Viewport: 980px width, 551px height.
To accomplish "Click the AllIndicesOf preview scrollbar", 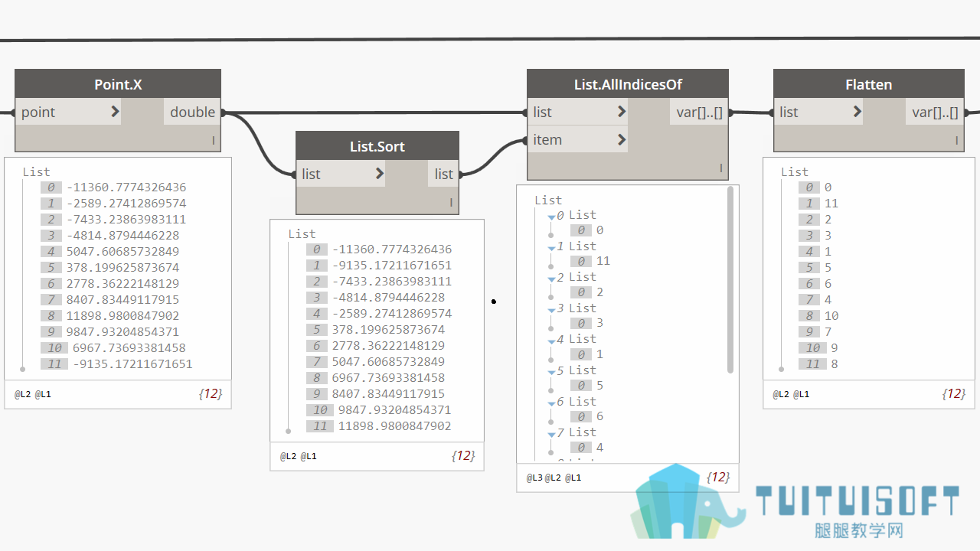I will (730, 280).
